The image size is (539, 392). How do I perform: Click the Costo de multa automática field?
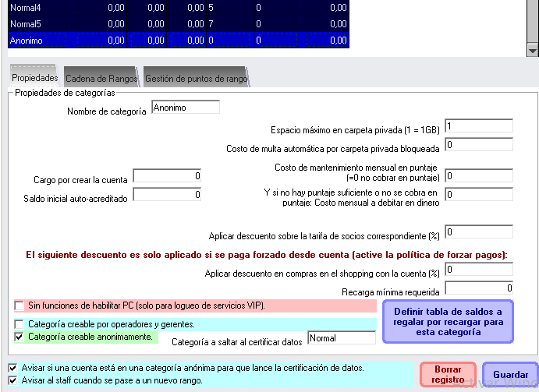(x=479, y=145)
